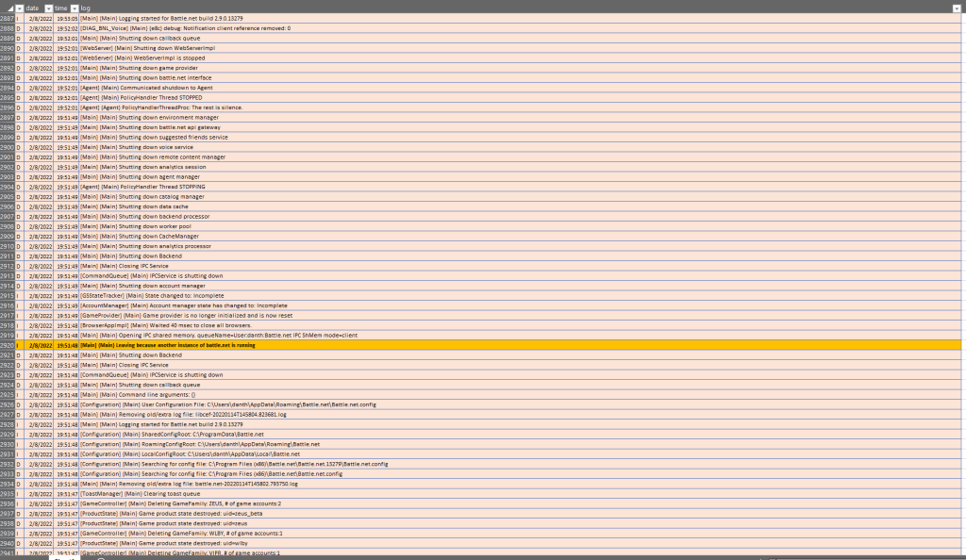Open the filter dropdown for the time column
The width and height of the screenshot is (966, 560).
[x=75, y=8]
